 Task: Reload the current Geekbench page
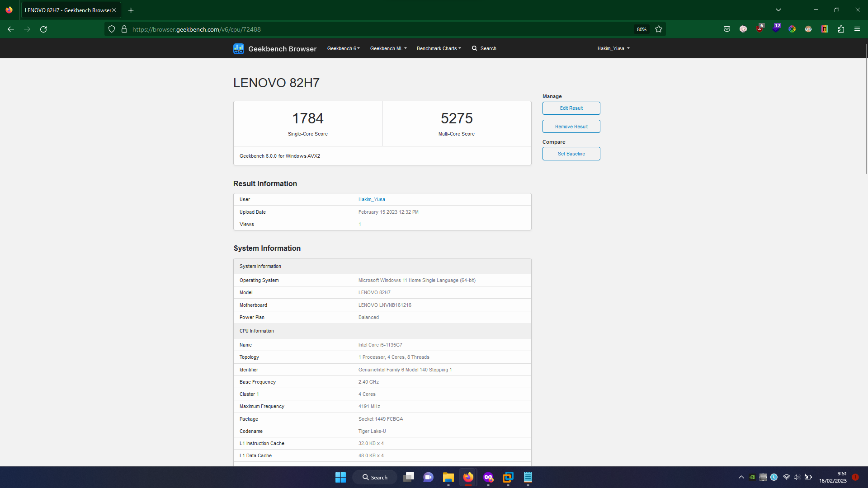(x=43, y=29)
